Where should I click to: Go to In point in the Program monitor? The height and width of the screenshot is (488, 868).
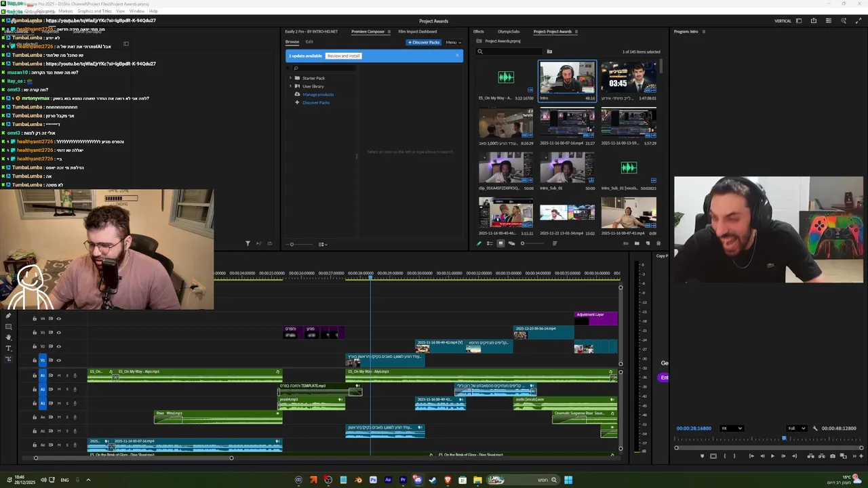pyautogui.click(x=751, y=456)
